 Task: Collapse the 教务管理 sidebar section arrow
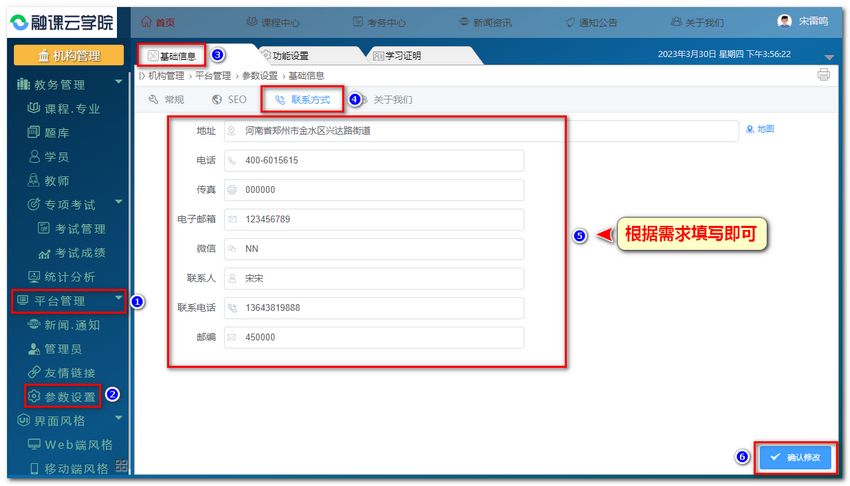(x=118, y=82)
